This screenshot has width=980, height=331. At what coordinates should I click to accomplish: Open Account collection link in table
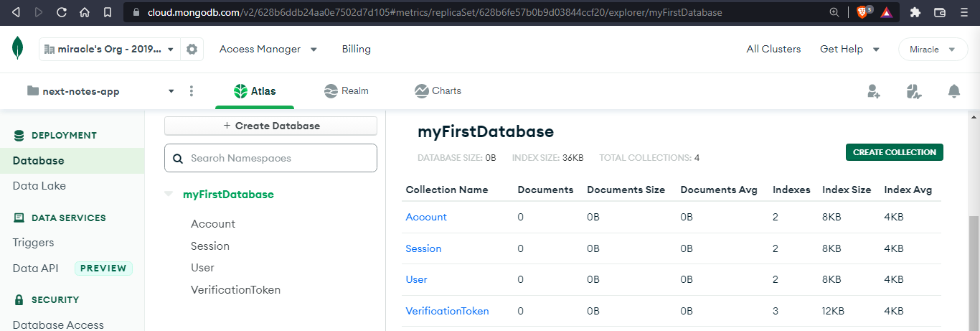[x=426, y=217]
